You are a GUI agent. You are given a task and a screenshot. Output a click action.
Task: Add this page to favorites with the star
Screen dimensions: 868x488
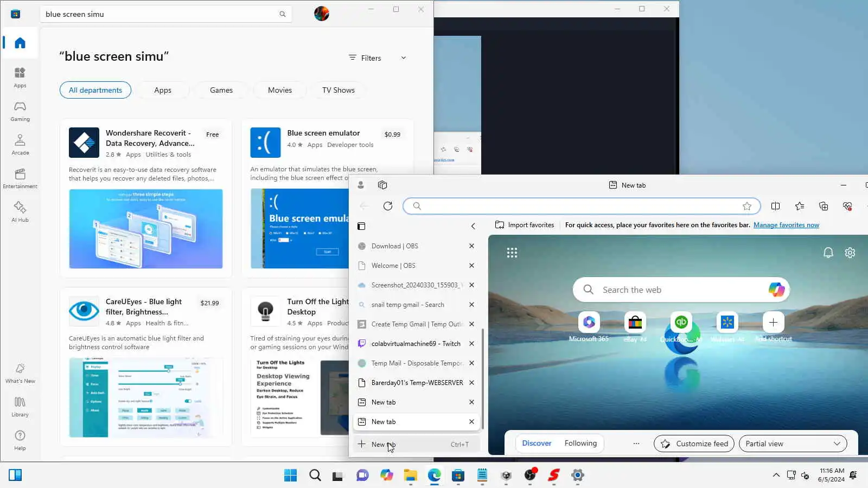(747, 206)
